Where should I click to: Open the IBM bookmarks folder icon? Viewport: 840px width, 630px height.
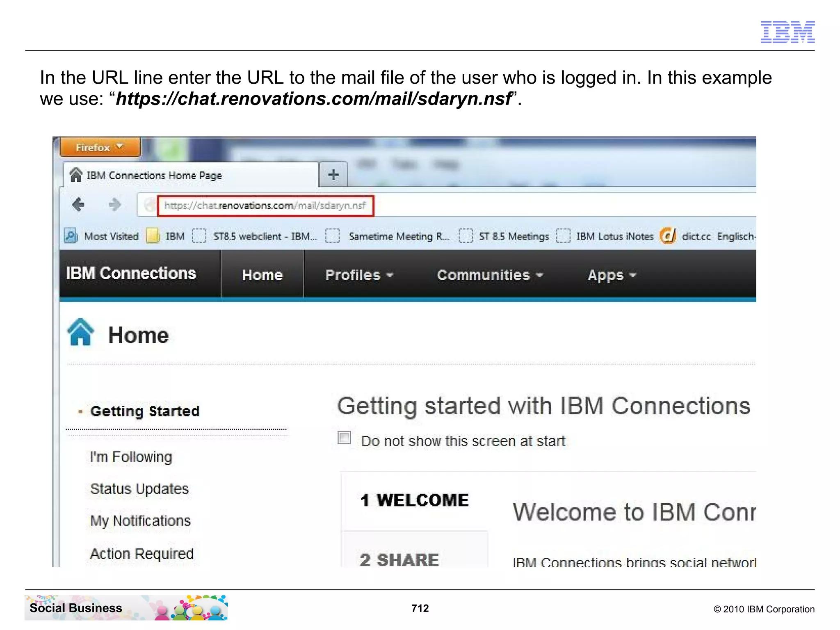[x=153, y=236]
